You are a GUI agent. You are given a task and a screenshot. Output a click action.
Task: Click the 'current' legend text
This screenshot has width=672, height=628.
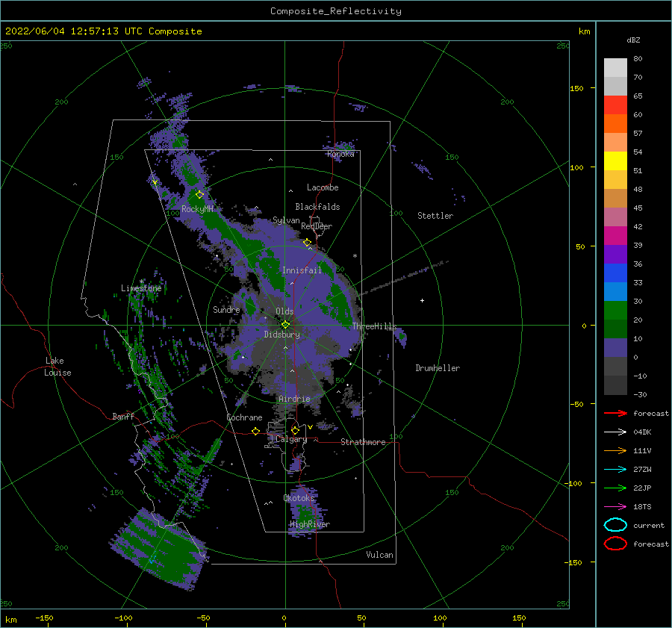coord(649,525)
